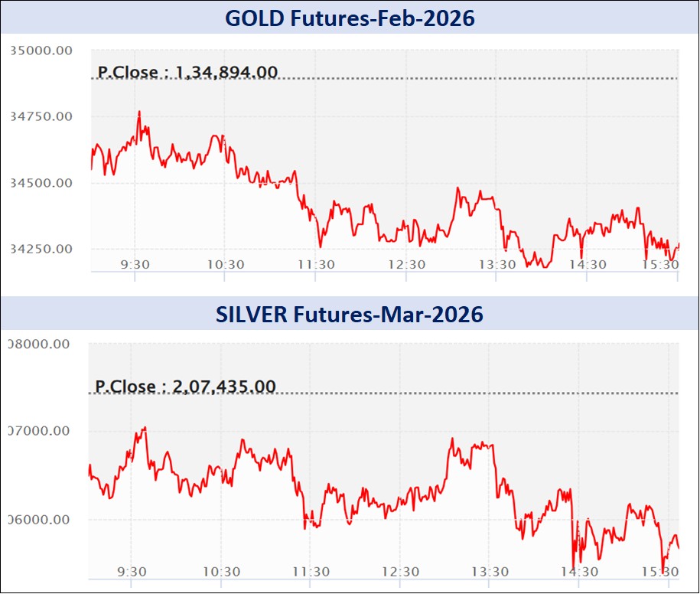Click the 14:30 time marker on silver chart
Screen dimensions: 700x594
coord(579,572)
